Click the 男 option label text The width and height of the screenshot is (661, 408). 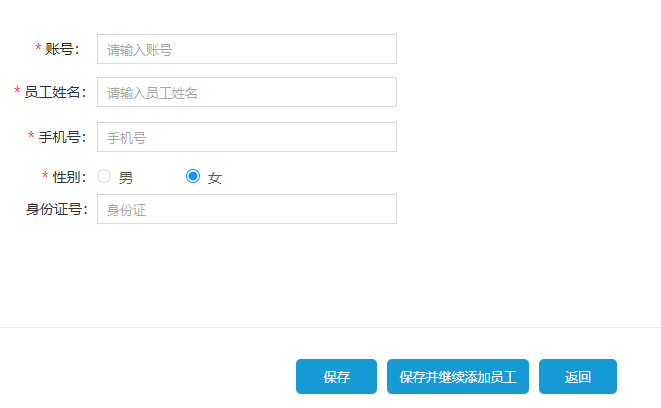pyautogui.click(x=126, y=178)
